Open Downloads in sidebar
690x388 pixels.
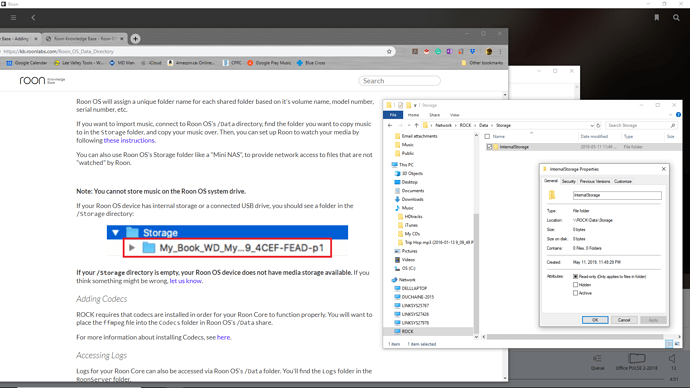(409, 199)
